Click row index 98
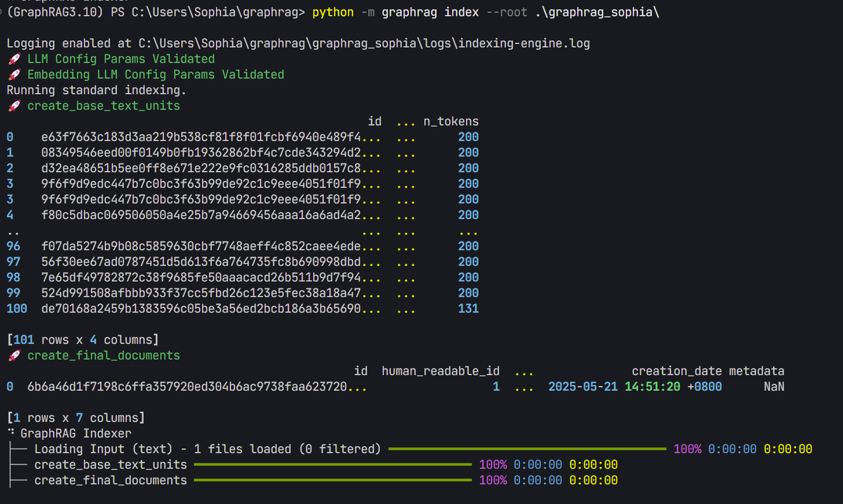The height and width of the screenshot is (504, 843). pyautogui.click(x=13, y=278)
